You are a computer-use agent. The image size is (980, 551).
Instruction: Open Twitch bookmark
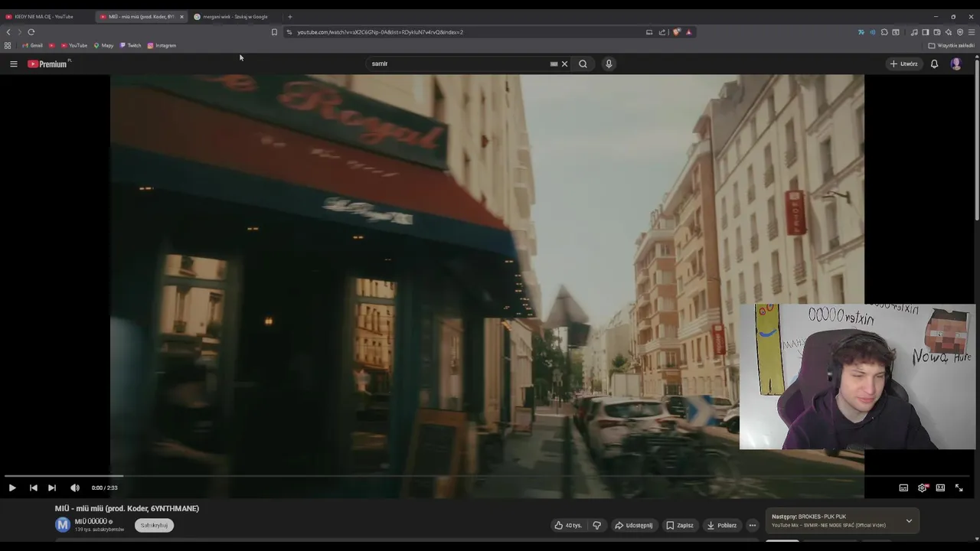click(130, 45)
